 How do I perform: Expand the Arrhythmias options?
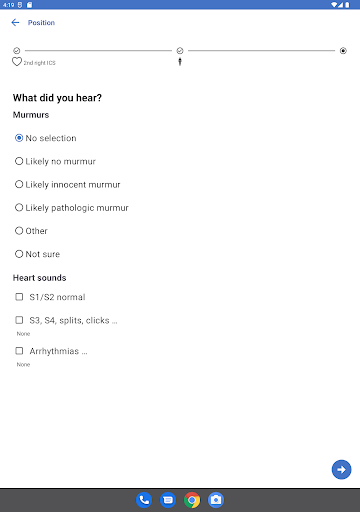point(51,351)
